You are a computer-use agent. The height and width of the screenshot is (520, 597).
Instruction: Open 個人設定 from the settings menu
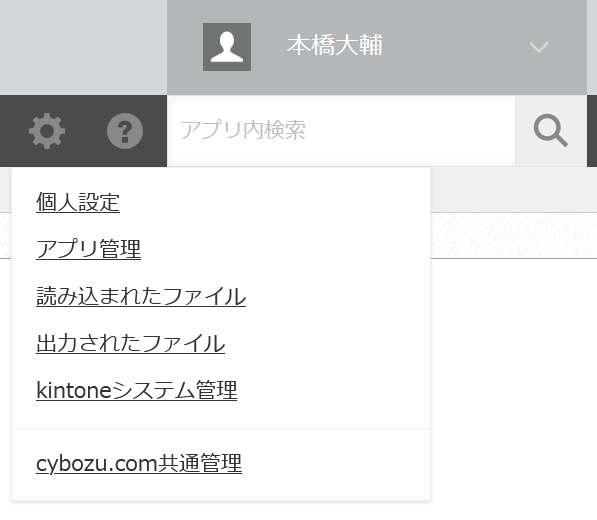click(78, 202)
